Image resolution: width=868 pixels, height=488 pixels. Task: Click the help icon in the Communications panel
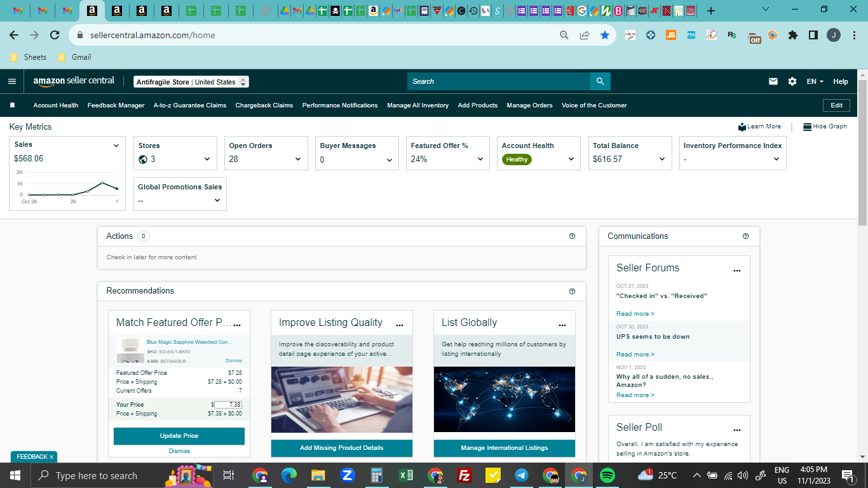click(x=745, y=236)
